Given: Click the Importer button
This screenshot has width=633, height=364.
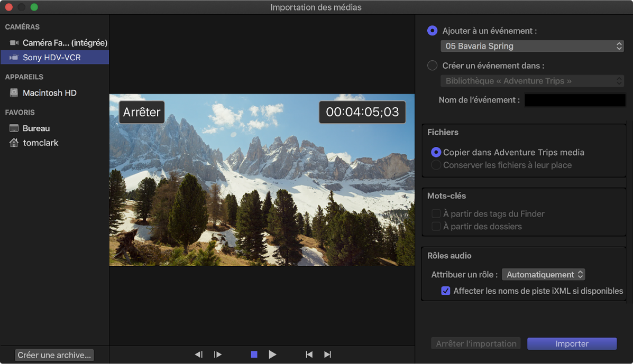Looking at the screenshot, I should tap(572, 343).
